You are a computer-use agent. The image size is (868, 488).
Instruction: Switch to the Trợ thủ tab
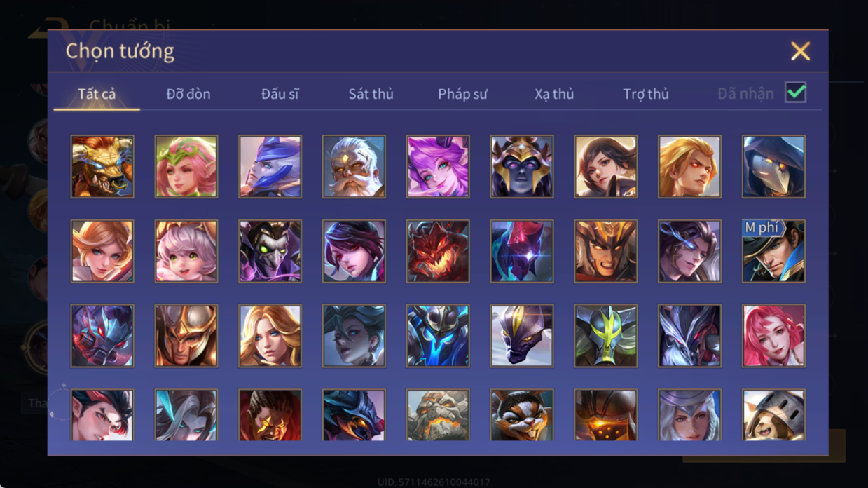[646, 94]
